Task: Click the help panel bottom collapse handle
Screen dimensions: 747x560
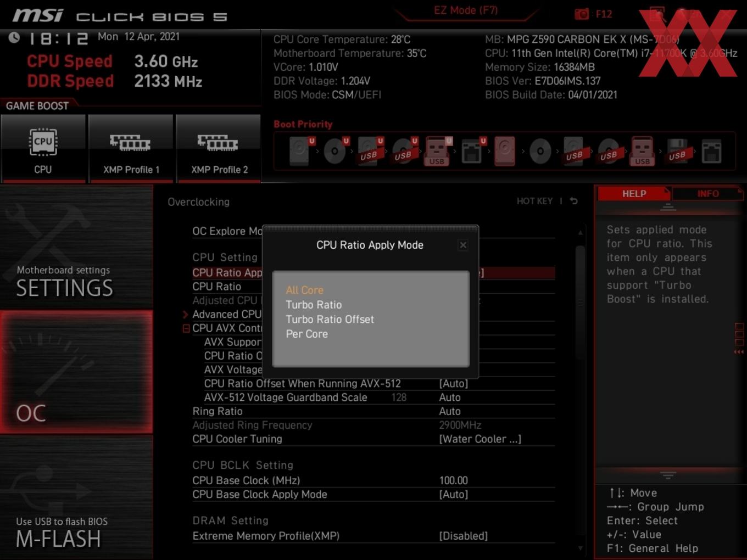Action: coord(668,474)
